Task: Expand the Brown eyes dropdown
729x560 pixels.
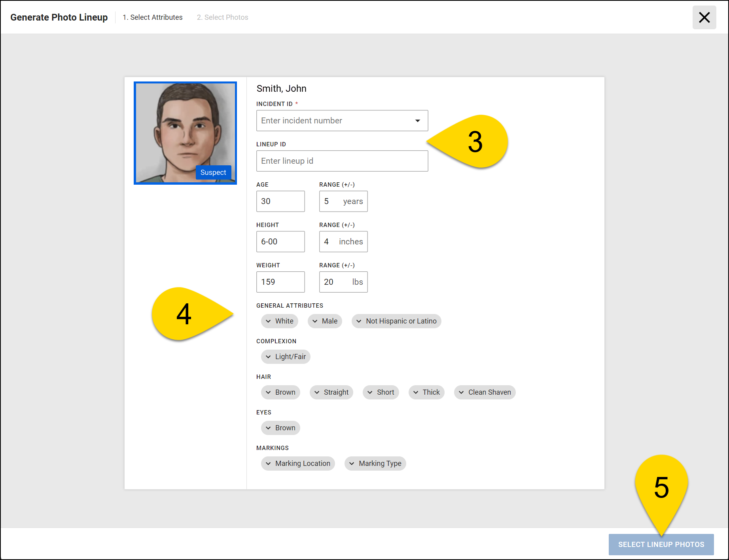Action: click(x=280, y=428)
